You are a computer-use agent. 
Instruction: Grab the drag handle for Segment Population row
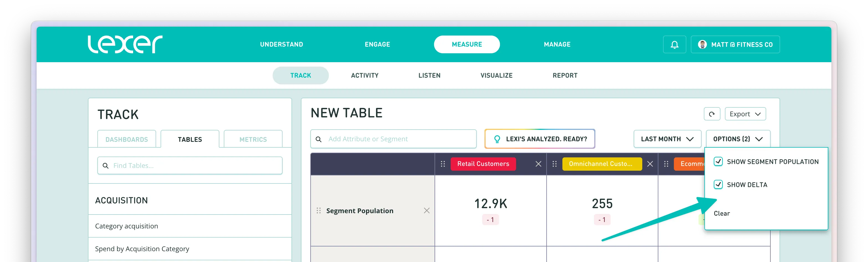318,211
